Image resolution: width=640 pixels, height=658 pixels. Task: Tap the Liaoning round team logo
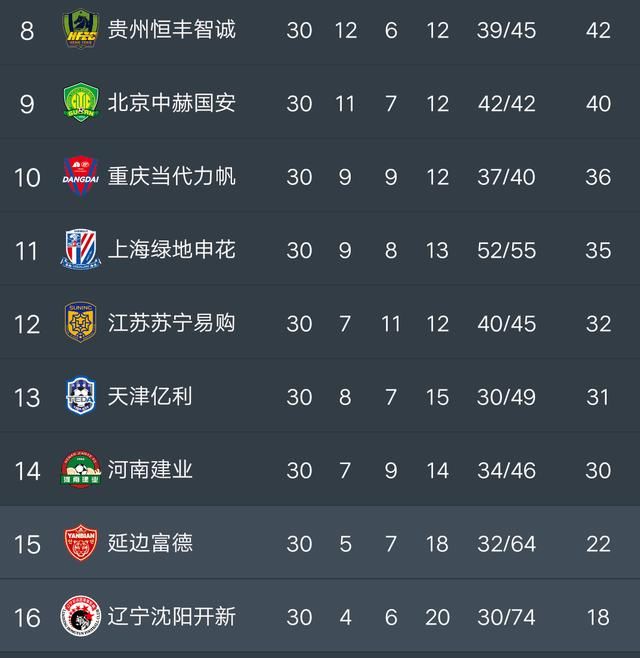pos(81,616)
